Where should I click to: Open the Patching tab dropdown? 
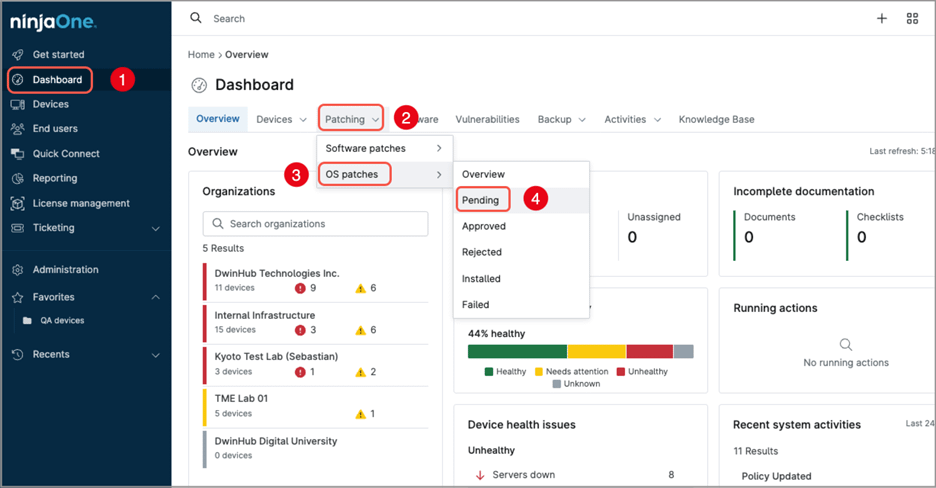click(x=375, y=120)
